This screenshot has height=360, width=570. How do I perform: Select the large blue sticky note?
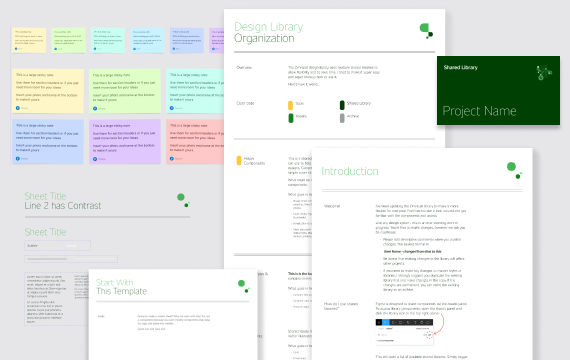(x=48, y=141)
